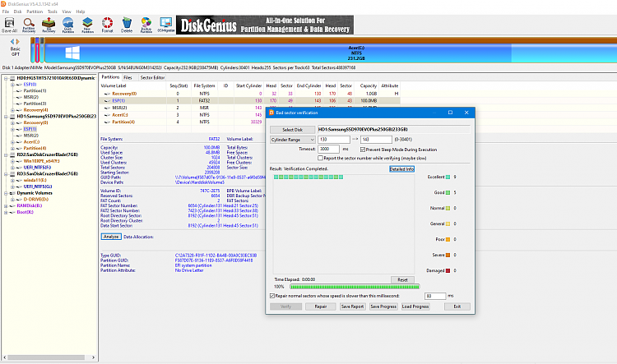Open Detailed Info in the verification dialog
This screenshot has width=617, height=364.
[x=401, y=168]
